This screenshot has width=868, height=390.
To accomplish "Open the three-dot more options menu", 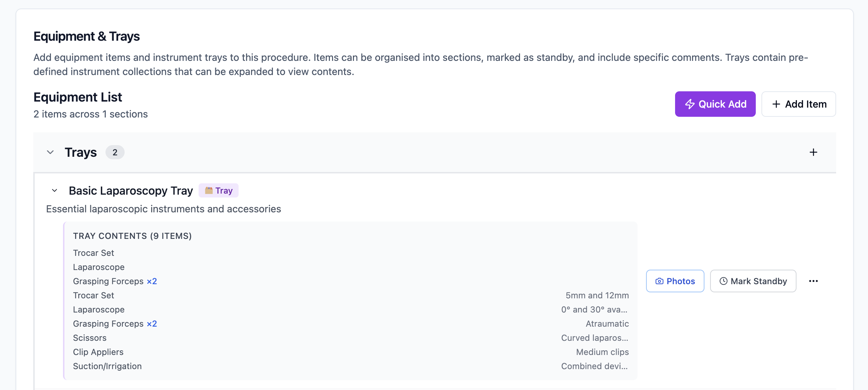I will point(813,281).
